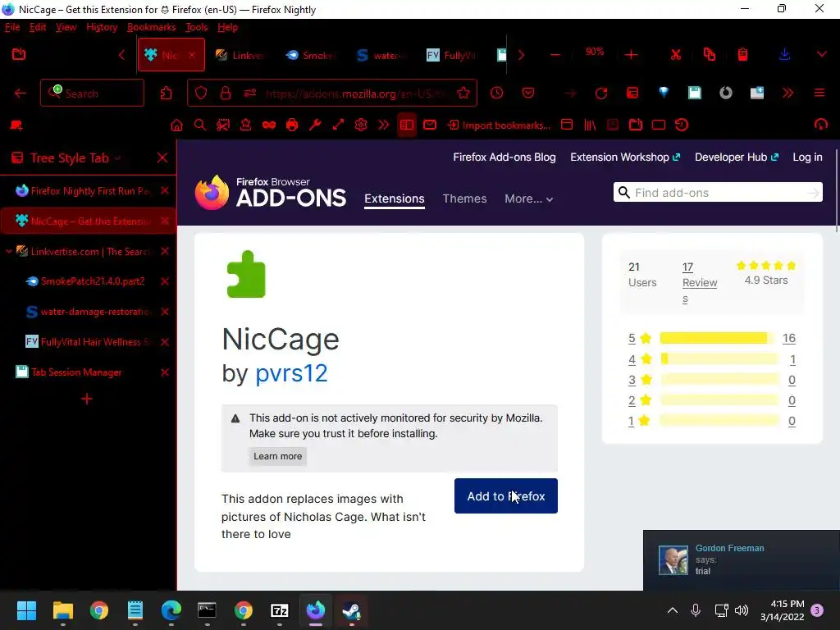This screenshot has height=630, width=840.
Task: Open the settings gear icon
Action: [361, 126]
